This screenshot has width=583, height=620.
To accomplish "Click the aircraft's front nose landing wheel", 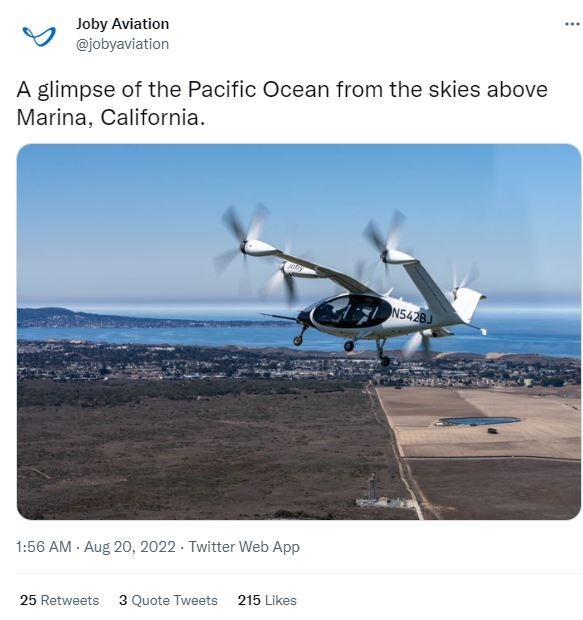I will [x=297, y=340].
